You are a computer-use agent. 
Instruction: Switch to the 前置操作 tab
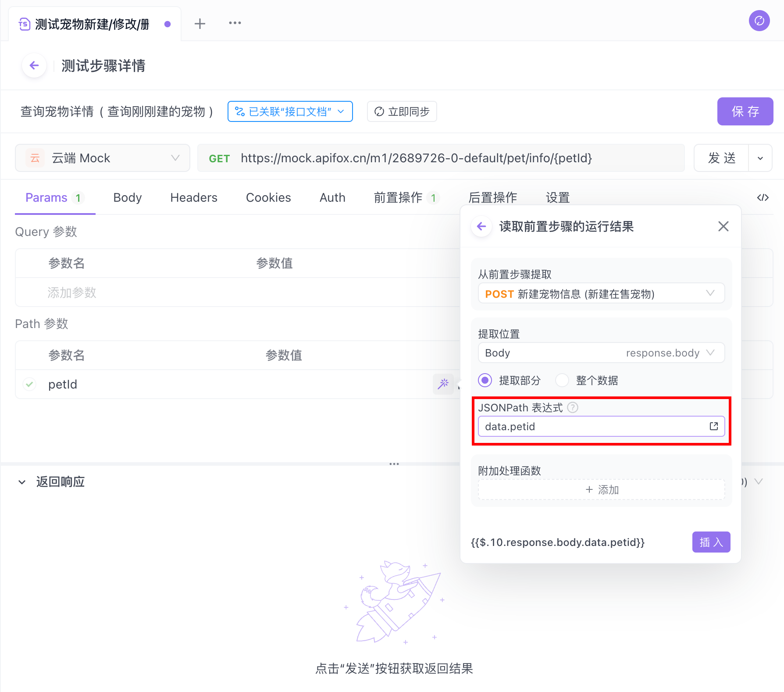coord(398,198)
